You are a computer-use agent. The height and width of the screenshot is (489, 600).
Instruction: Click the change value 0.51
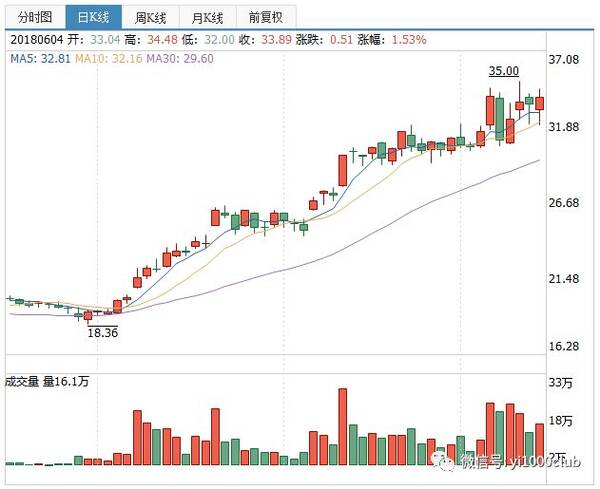pyautogui.click(x=341, y=39)
